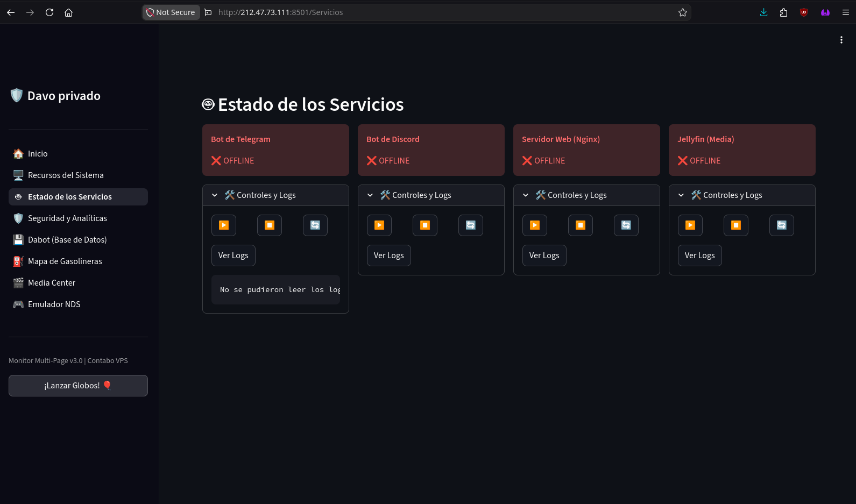Click the Servidor Web (Nginx) card title
This screenshot has width=856, height=504.
click(x=561, y=139)
